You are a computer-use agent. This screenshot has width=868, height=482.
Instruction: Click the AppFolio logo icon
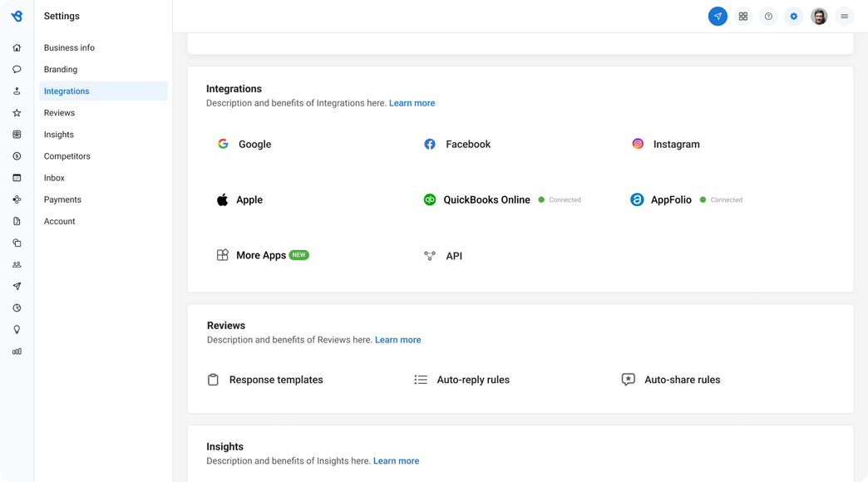click(x=637, y=199)
